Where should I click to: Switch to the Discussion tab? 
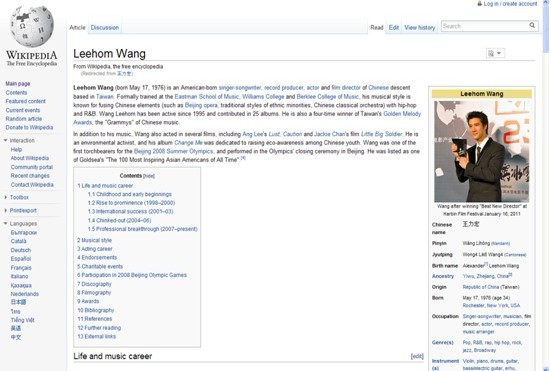coord(105,27)
